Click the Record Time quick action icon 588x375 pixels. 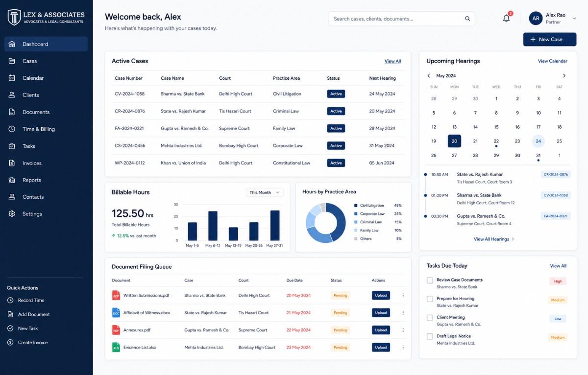pos(10,300)
